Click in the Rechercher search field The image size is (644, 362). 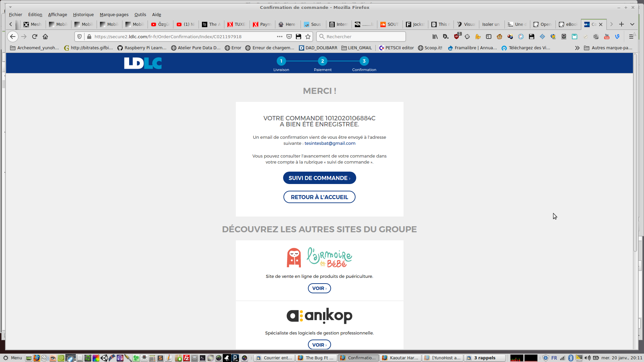[x=362, y=37]
